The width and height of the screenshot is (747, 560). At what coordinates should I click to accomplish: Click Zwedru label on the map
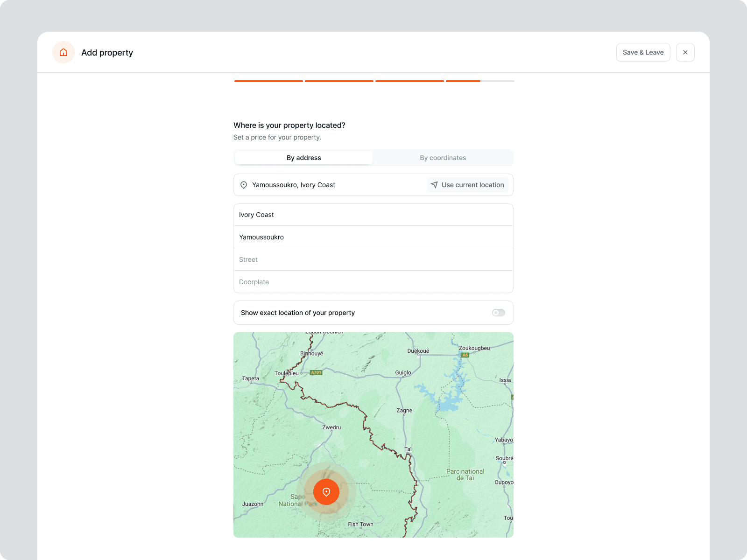click(331, 427)
